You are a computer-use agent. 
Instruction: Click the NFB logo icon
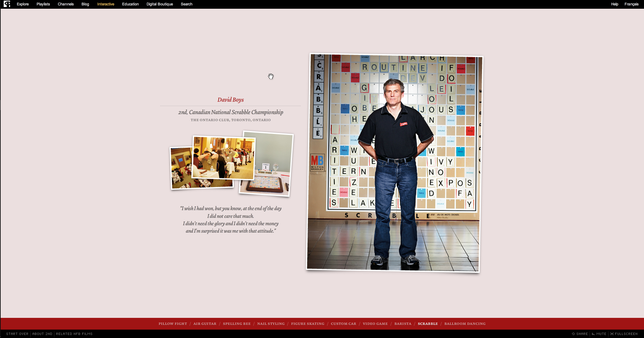(7, 4)
